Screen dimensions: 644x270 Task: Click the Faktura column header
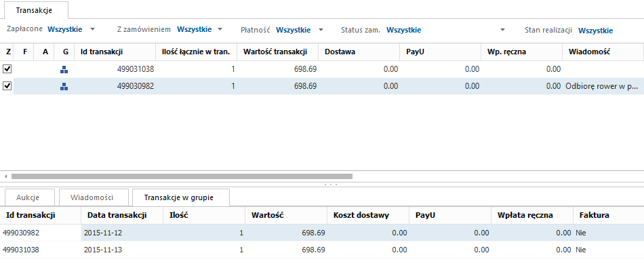pyautogui.click(x=609, y=215)
